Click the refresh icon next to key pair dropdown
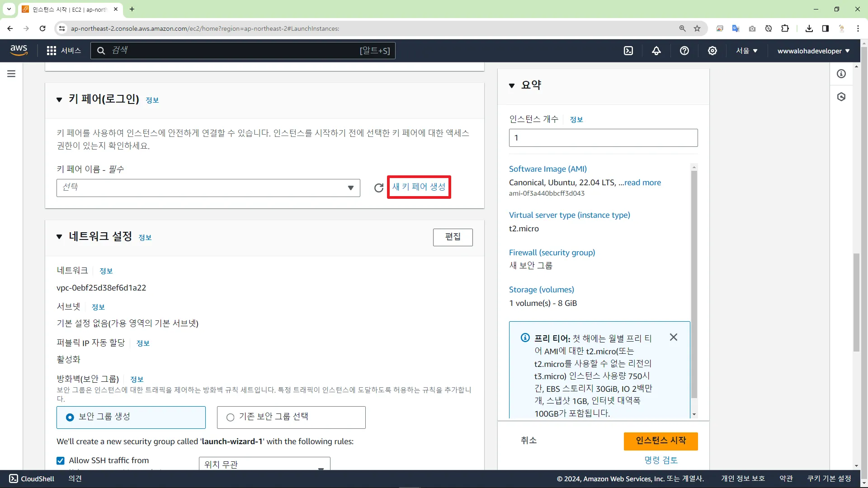This screenshot has height=488, width=868. 379,188
